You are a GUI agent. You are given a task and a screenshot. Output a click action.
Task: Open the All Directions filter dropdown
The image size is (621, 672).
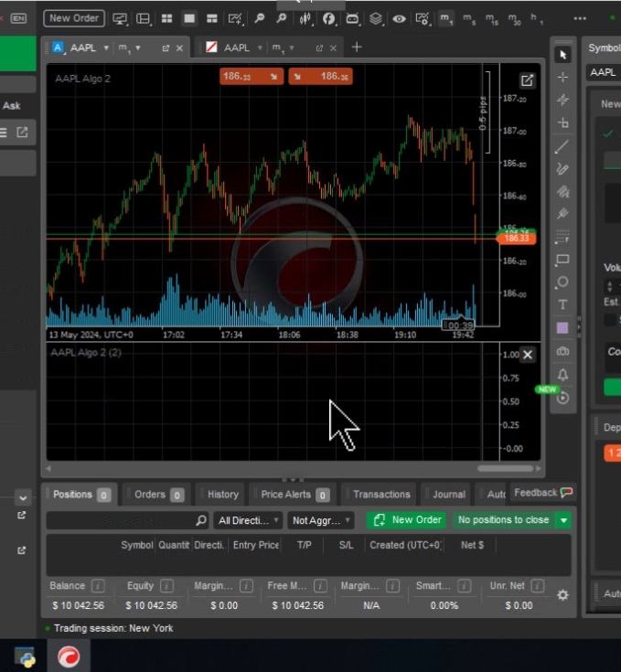[248, 520]
